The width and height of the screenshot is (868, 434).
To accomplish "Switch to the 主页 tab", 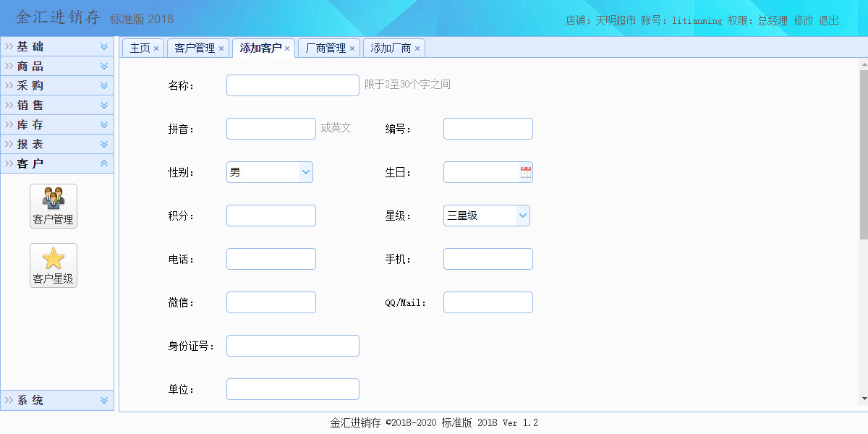I will pyautogui.click(x=140, y=48).
